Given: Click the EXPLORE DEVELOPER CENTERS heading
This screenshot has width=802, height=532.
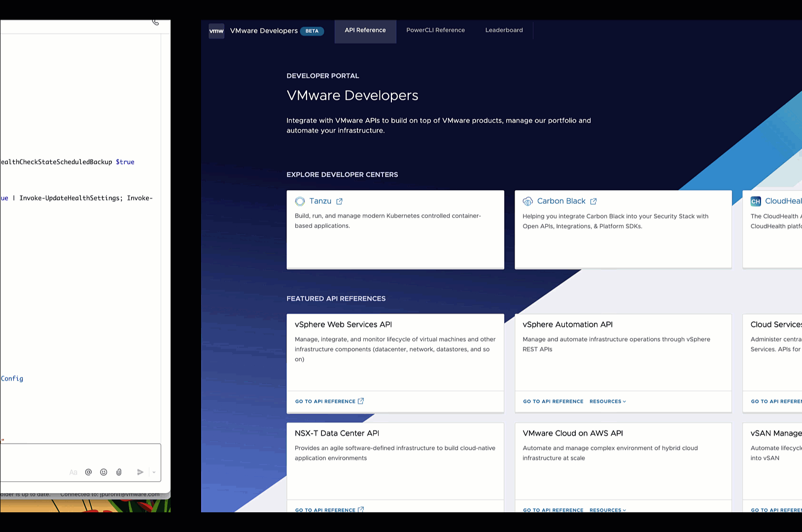Looking at the screenshot, I should 342,175.
